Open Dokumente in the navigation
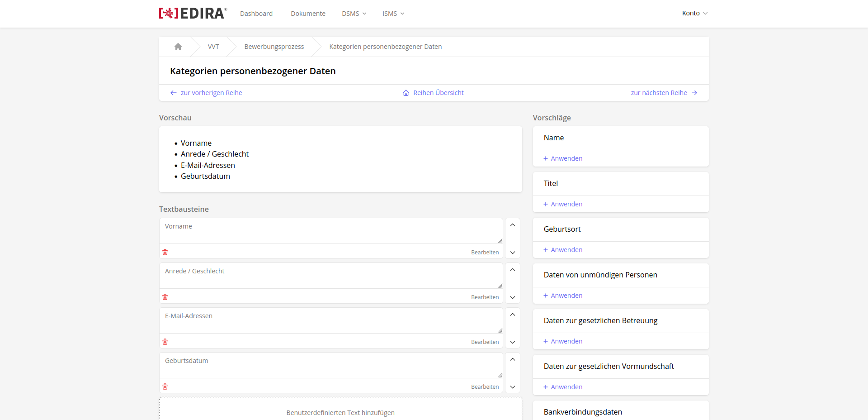The width and height of the screenshot is (868, 420). point(308,14)
